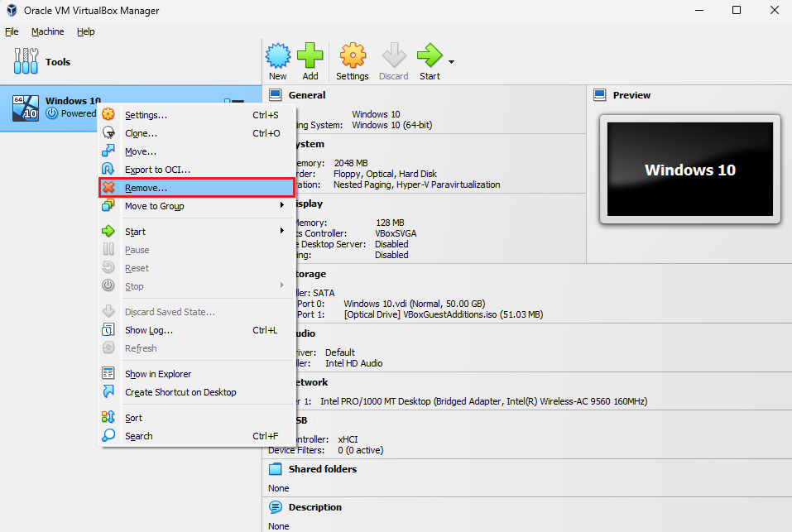This screenshot has width=792, height=532.
Task: Click the Move icon in context menu
Action: click(x=108, y=151)
